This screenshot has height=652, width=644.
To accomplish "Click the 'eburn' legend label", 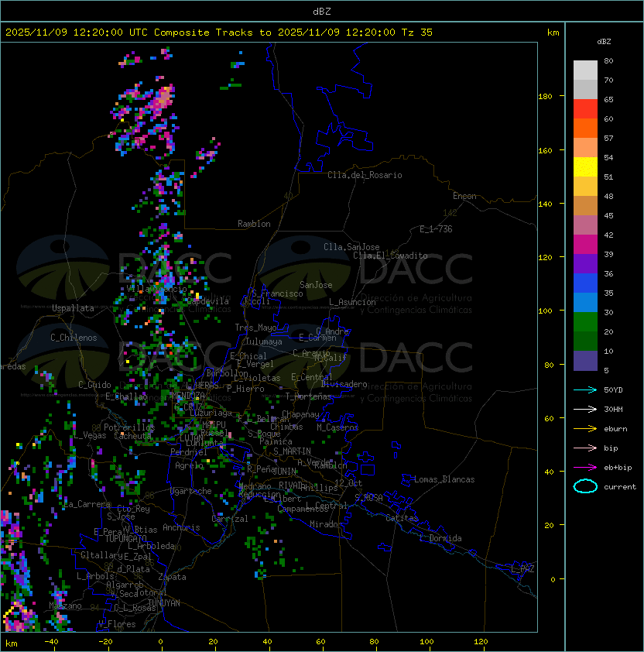I will pos(615,429).
